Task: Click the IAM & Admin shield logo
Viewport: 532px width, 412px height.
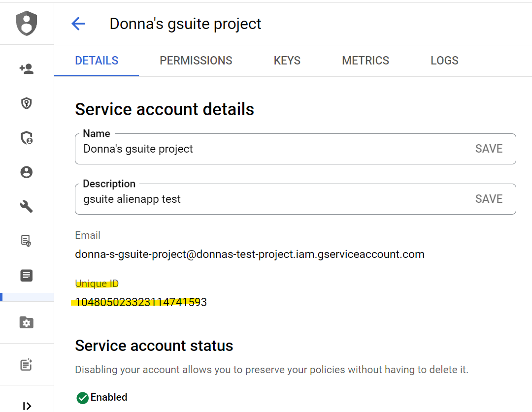Action: [27, 23]
